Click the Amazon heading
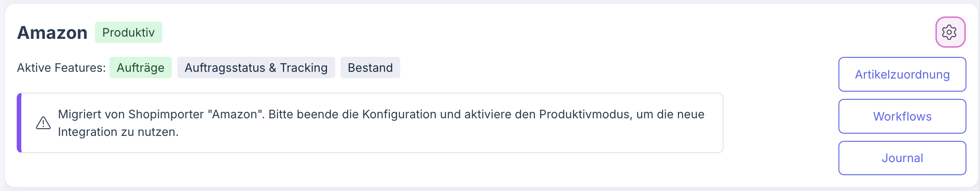This screenshot has height=191, width=980. [52, 33]
